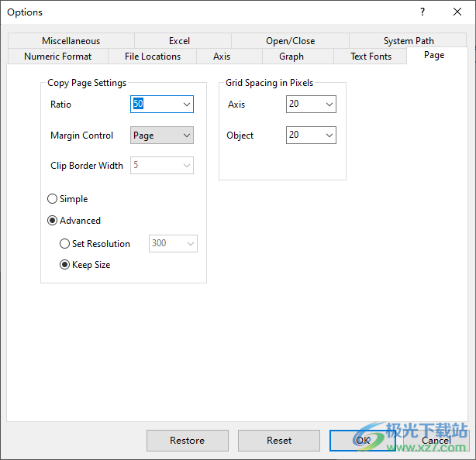The width and height of the screenshot is (476, 460).
Task: Click the Grid Spacing in Pixels title
Action: coord(269,83)
